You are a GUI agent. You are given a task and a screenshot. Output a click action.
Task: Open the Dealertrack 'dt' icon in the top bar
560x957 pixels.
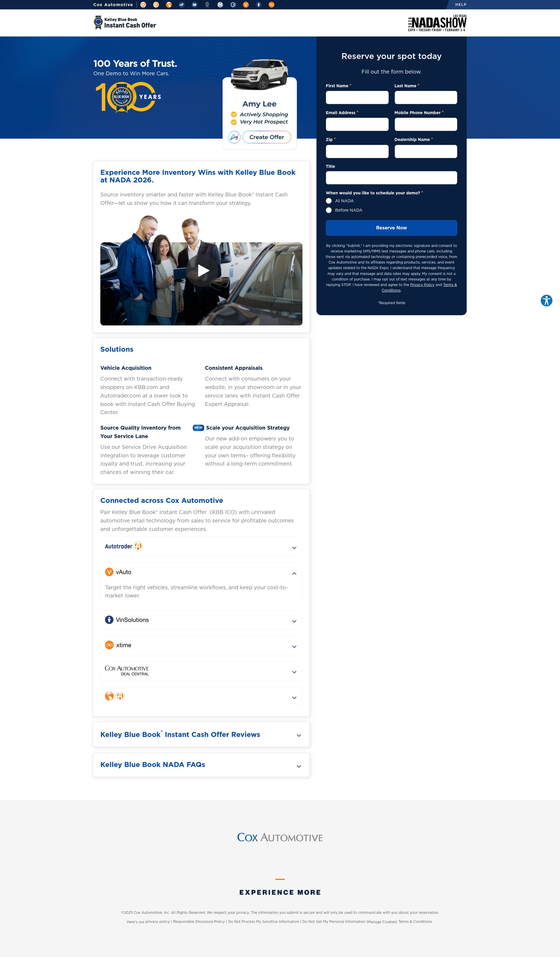coord(182,5)
